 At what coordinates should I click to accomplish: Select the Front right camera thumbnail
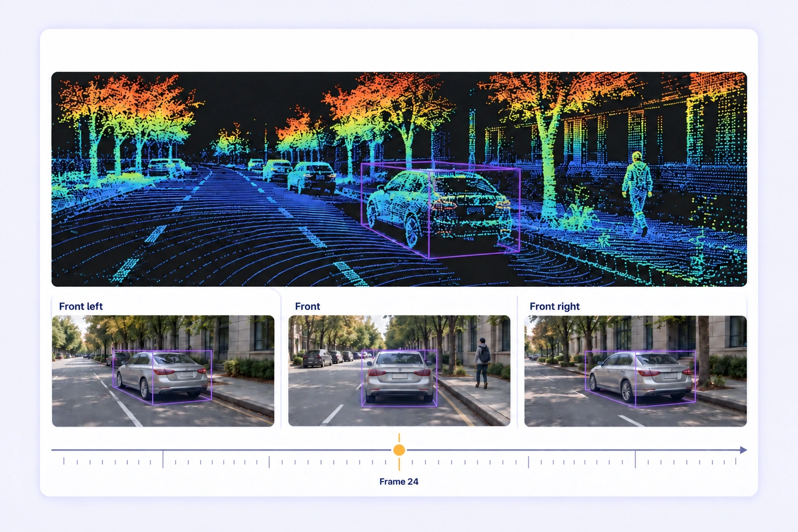635,371
